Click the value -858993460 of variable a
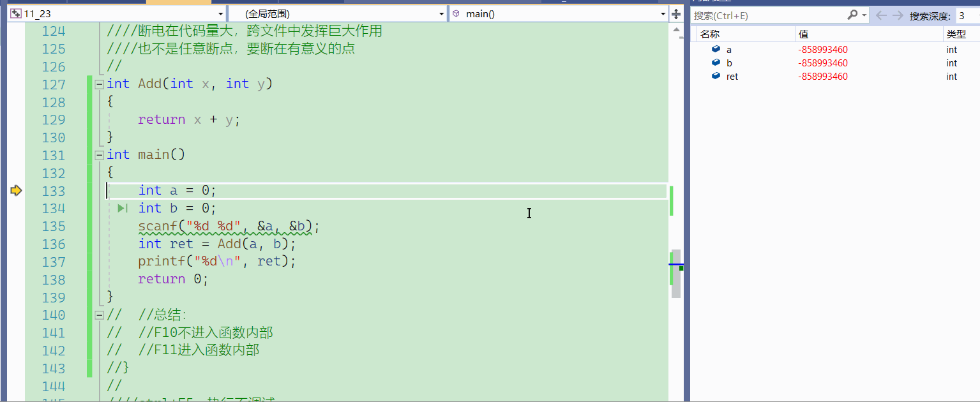 pos(823,49)
